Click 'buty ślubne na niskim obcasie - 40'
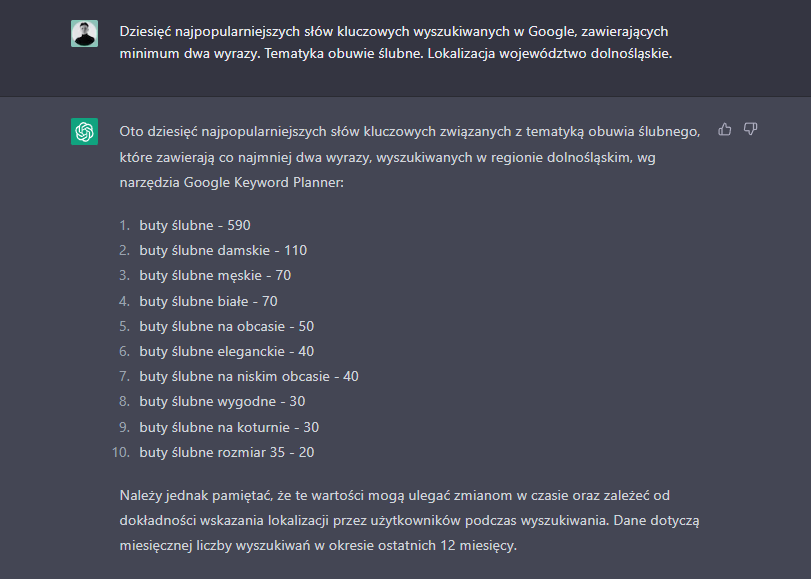 [249, 376]
